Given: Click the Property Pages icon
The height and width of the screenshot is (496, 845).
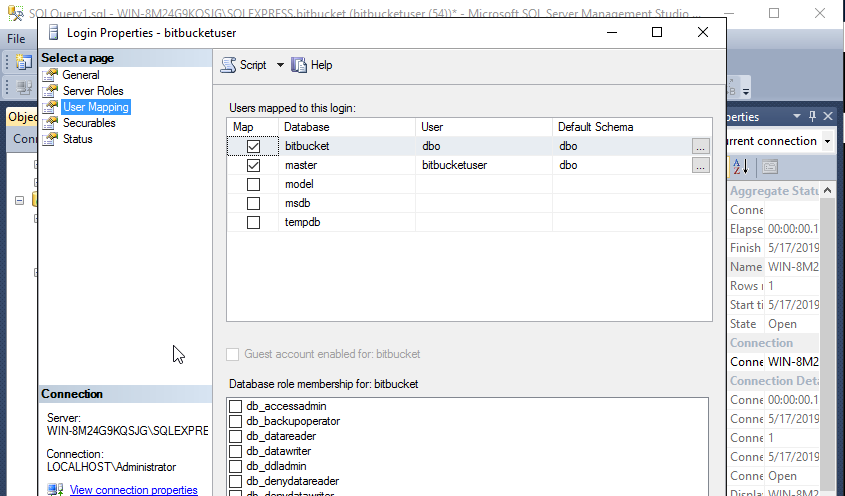Looking at the screenshot, I should coord(770,167).
